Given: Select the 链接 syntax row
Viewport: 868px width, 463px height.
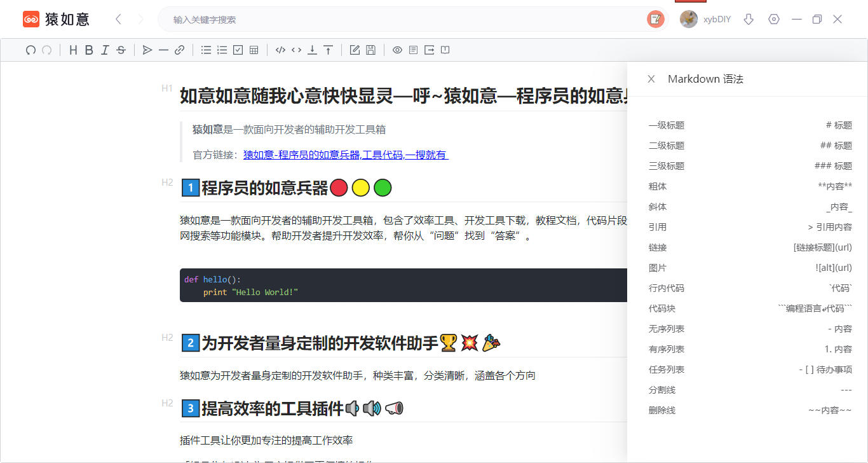Looking at the screenshot, I should coord(750,247).
